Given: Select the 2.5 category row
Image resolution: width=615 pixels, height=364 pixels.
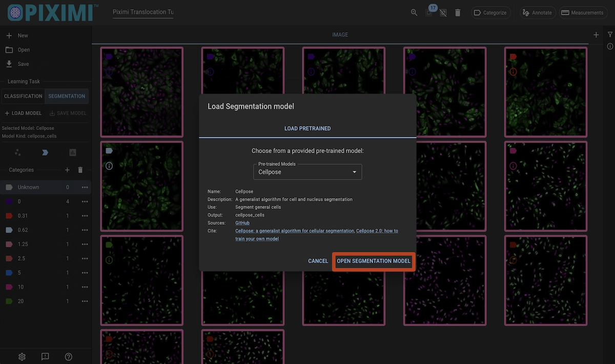Looking at the screenshot, I should pos(46,259).
